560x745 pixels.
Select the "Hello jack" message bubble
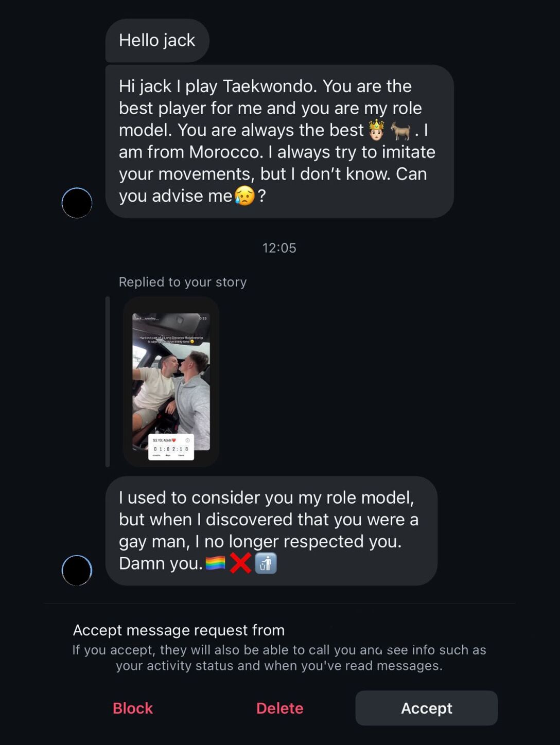(157, 40)
